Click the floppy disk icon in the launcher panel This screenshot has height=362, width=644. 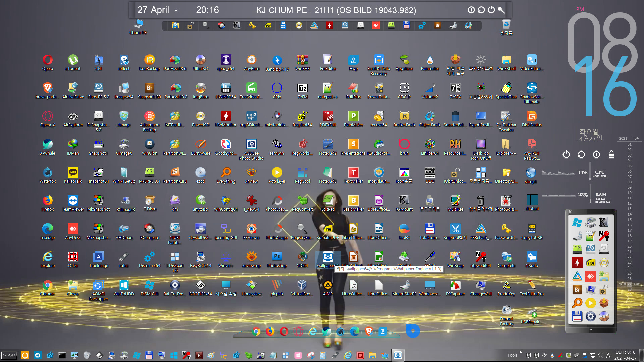[x=577, y=316]
